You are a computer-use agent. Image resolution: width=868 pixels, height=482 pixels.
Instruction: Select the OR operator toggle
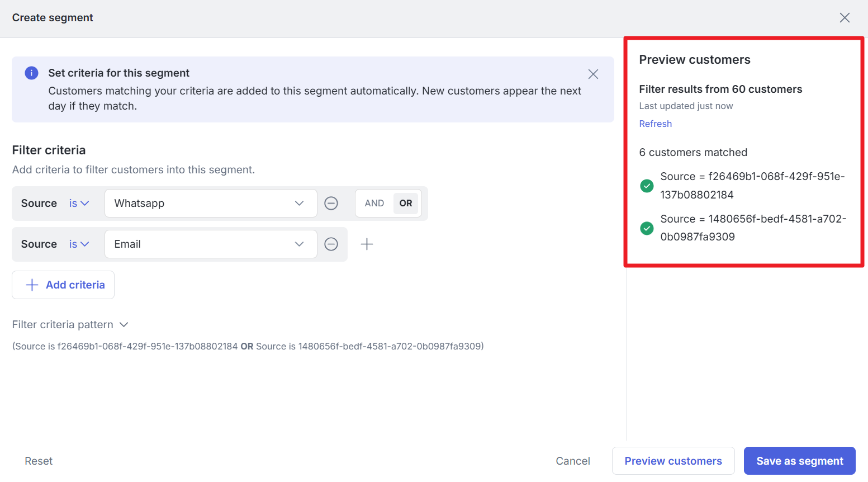point(406,204)
